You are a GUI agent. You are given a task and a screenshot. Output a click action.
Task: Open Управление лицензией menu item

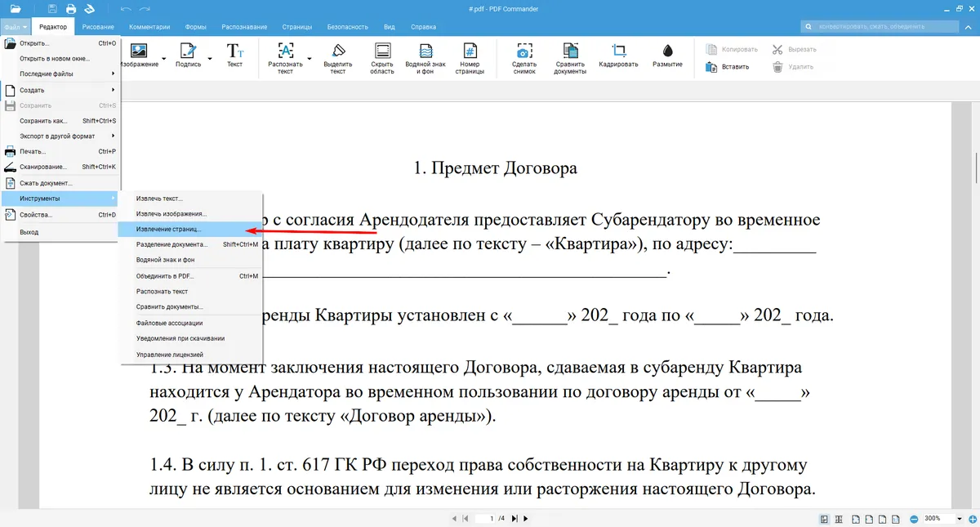(190, 355)
